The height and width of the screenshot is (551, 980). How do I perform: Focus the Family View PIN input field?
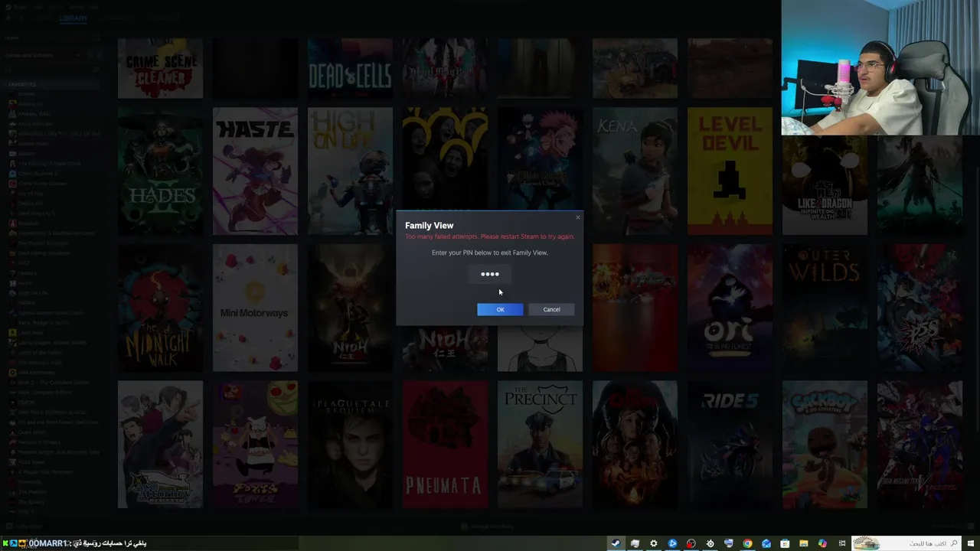pos(490,274)
